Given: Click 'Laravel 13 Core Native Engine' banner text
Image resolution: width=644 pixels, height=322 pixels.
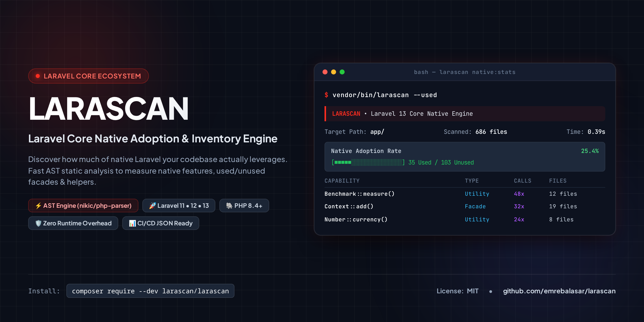Looking at the screenshot, I should 422,114.
